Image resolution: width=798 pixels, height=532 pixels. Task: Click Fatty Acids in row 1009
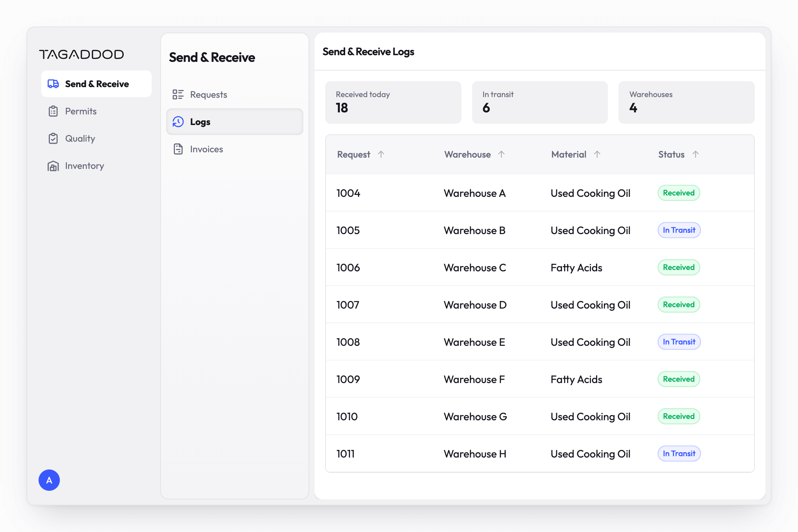click(x=577, y=379)
